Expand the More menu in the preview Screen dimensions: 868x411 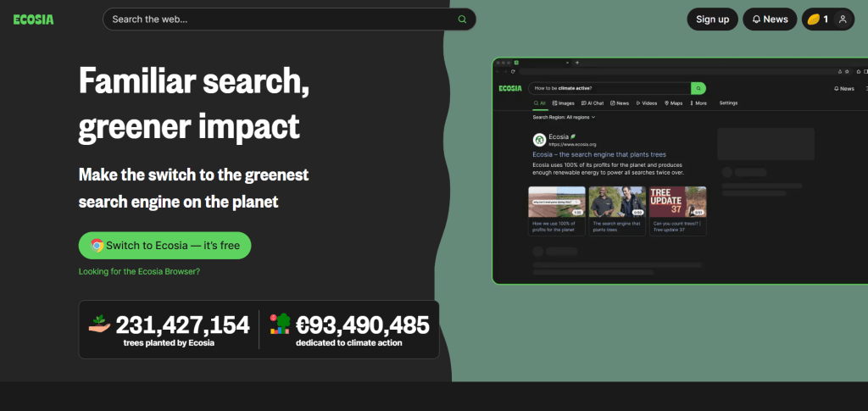point(698,103)
